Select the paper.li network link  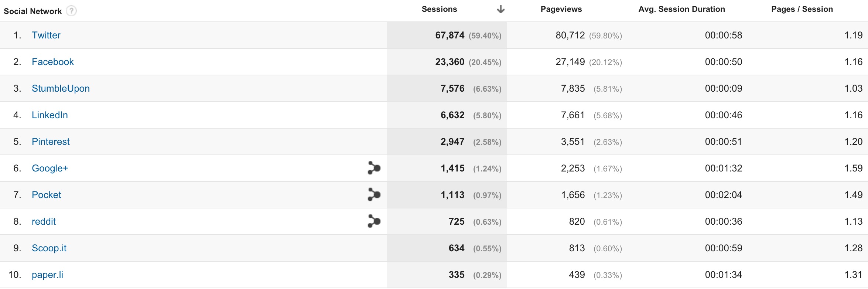pos(47,275)
